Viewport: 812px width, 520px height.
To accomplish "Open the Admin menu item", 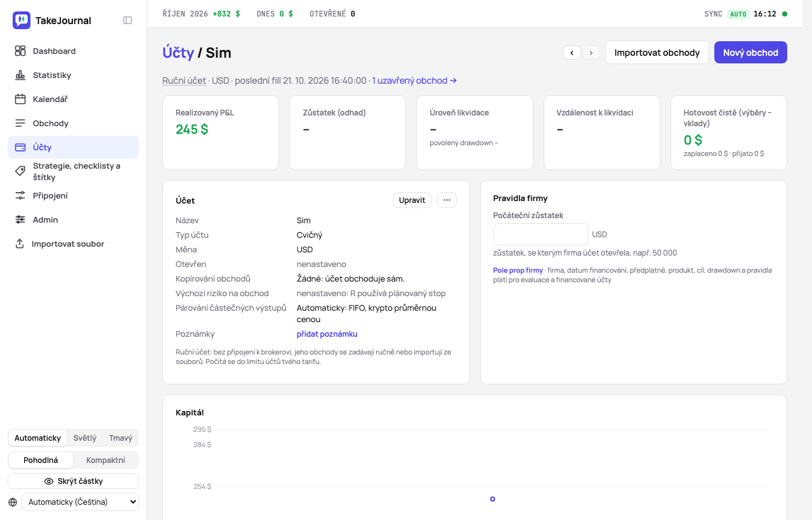I will [73, 219].
